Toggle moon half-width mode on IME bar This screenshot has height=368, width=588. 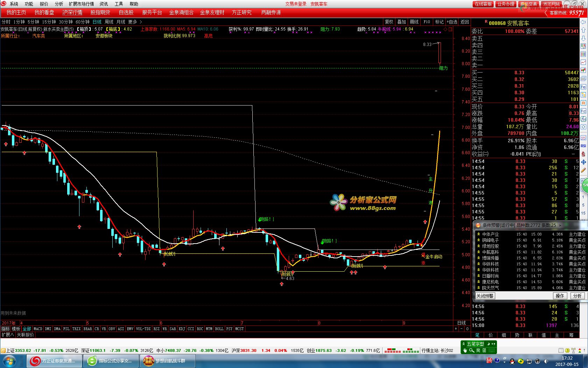[489, 344]
